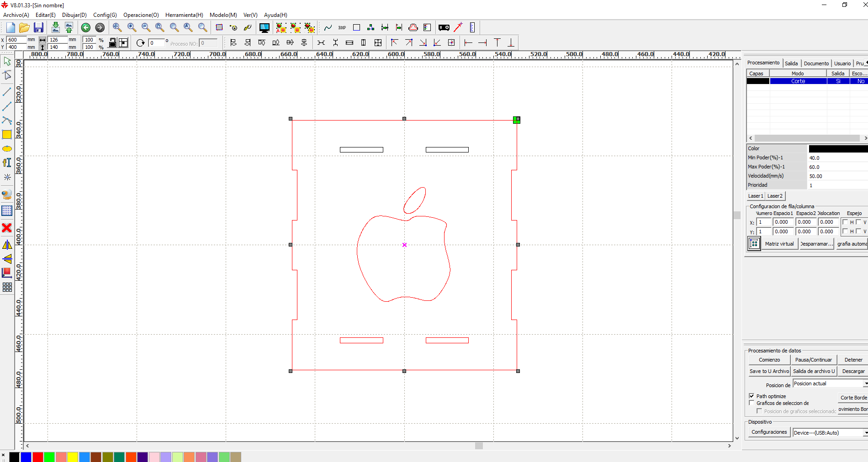Image resolution: width=868 pixels, height=462 pixels.
Task: Choose the text tool in left toolbar
Action: click(7, 163)
